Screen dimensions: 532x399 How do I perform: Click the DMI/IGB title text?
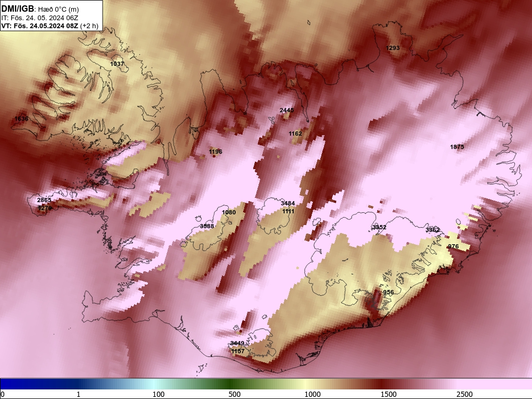17,9
